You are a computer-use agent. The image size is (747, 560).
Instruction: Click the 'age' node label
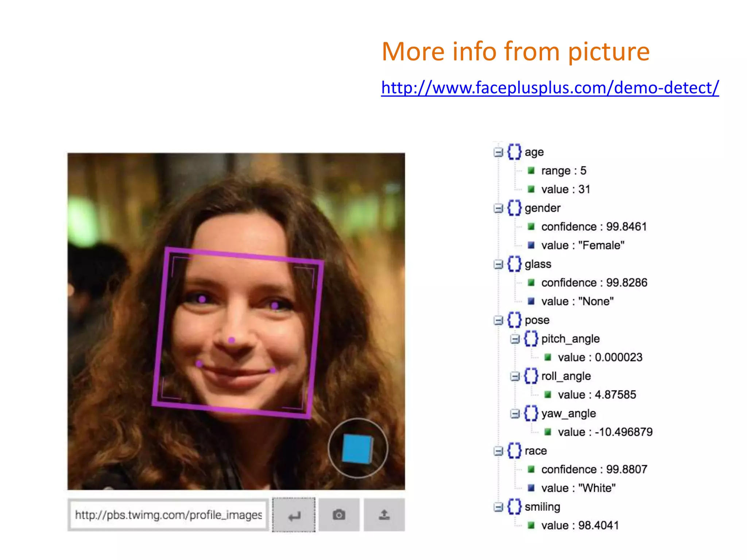coord(534,152)
